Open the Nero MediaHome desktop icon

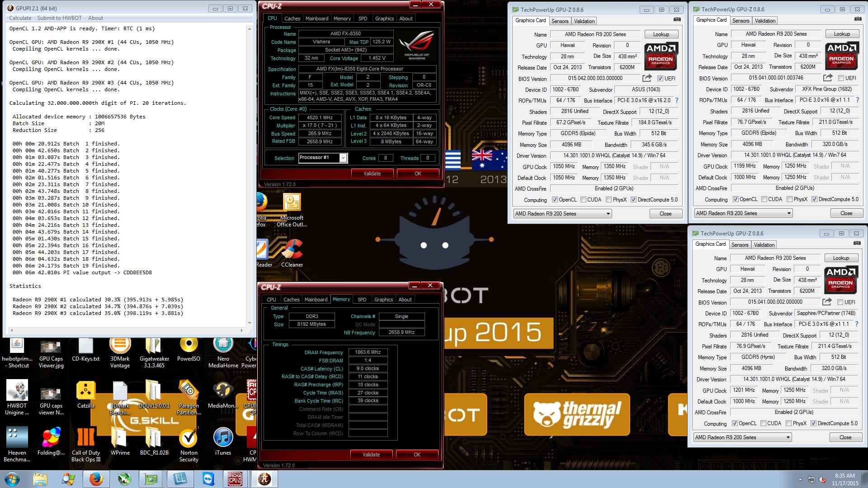223,352
